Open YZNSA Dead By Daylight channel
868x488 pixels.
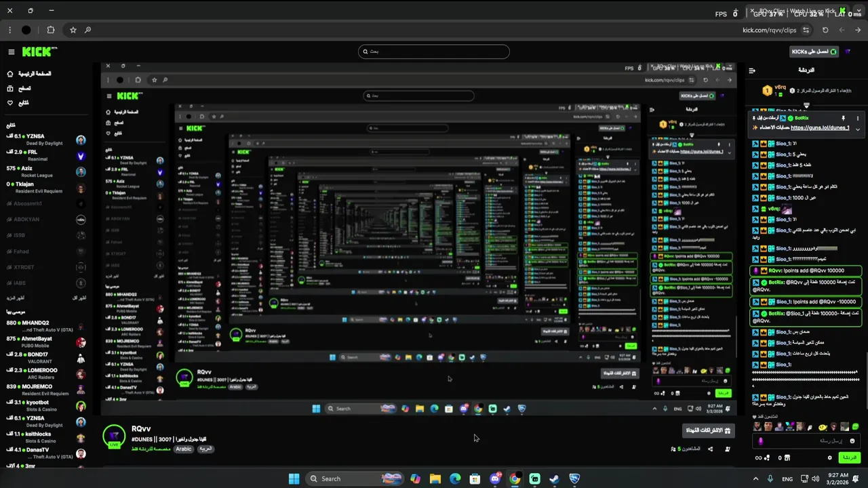pyautogui.click(x=45, y=140)
